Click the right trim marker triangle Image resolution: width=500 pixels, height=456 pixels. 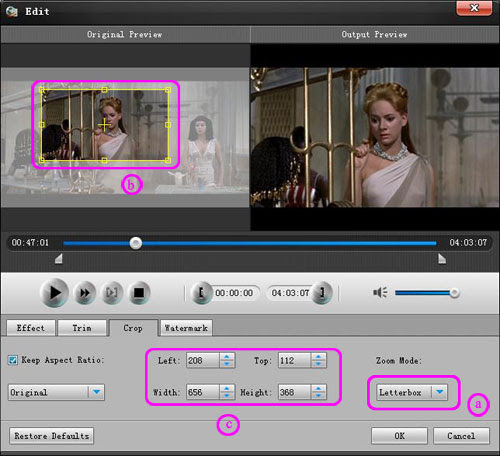(442, 258)
